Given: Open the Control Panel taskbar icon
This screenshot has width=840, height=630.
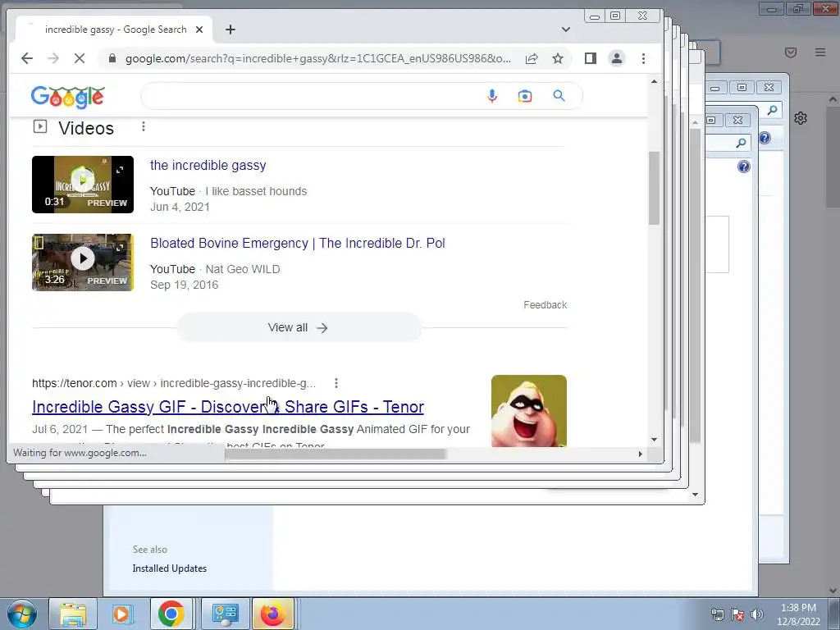Looking at the screenshot, I should click(225, 614).
